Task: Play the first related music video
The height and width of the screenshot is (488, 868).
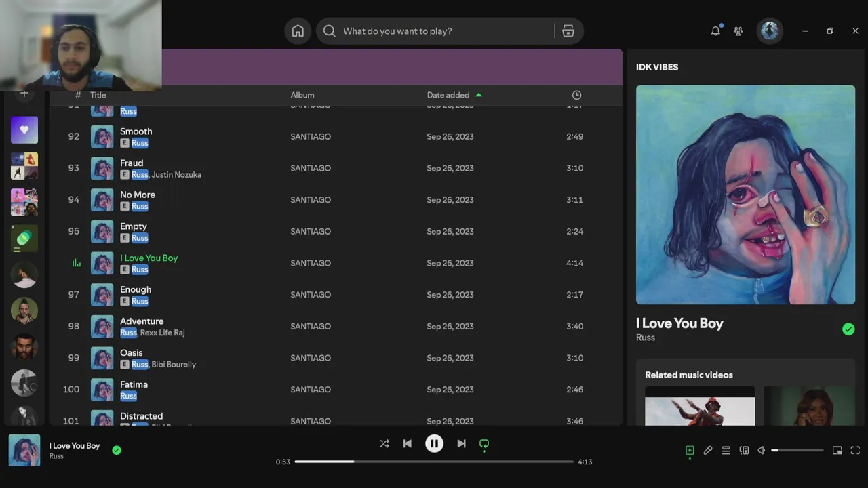Action: click(x=700, y=406)
